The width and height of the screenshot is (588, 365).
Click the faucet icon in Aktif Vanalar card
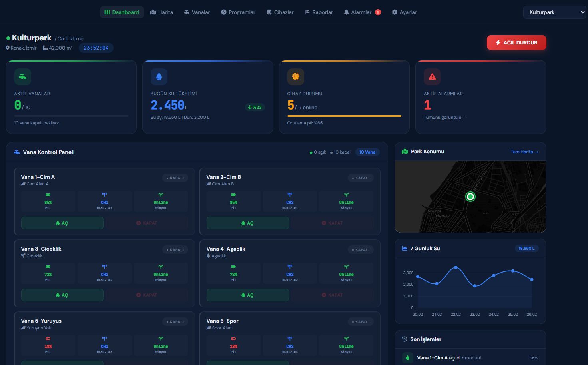[x=23, y=77]
